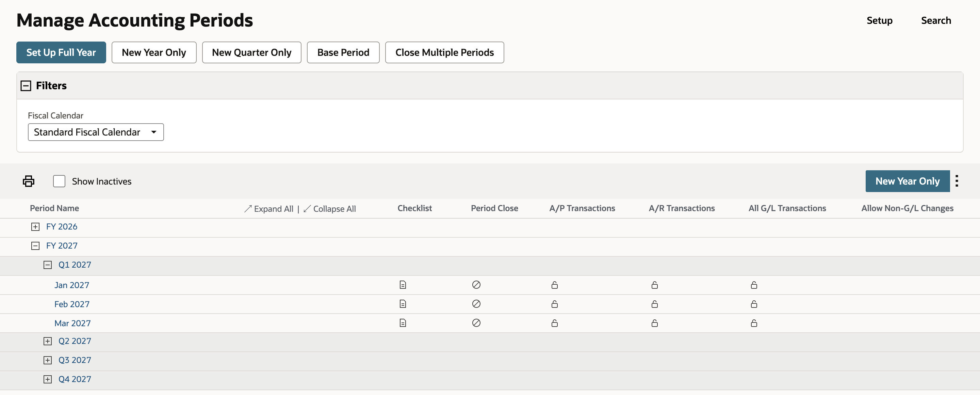The image size is (980, 395).
Task: Open the FY 2027 link
Action: 62,246
